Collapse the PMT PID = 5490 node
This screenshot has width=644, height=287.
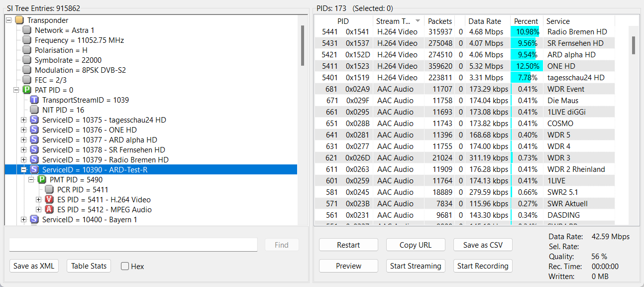[x=31, y=180]
